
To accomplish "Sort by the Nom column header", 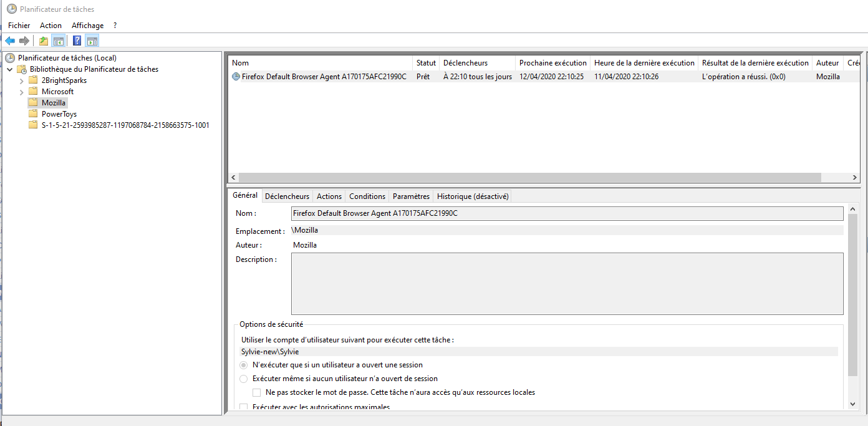I will coord(321,63).
